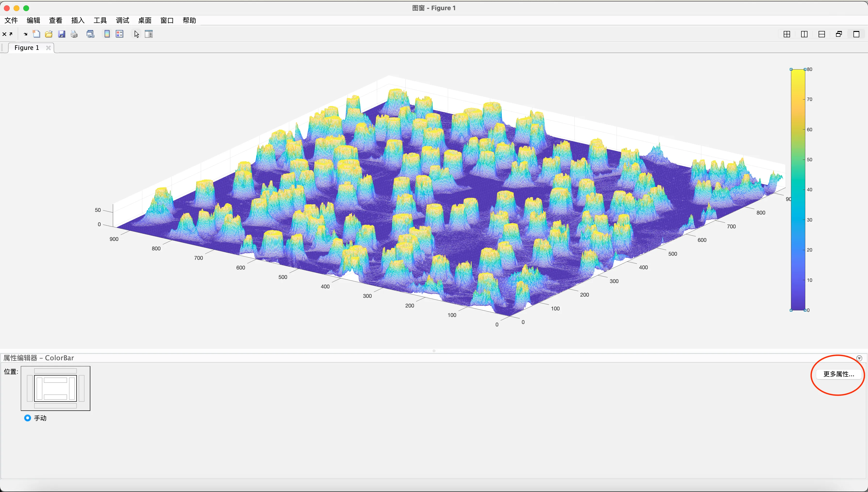This screenshot has width=868, height=492.
Task: Select the colorbar in the figure
Action: pyautogui.click(x=798, y=190)
